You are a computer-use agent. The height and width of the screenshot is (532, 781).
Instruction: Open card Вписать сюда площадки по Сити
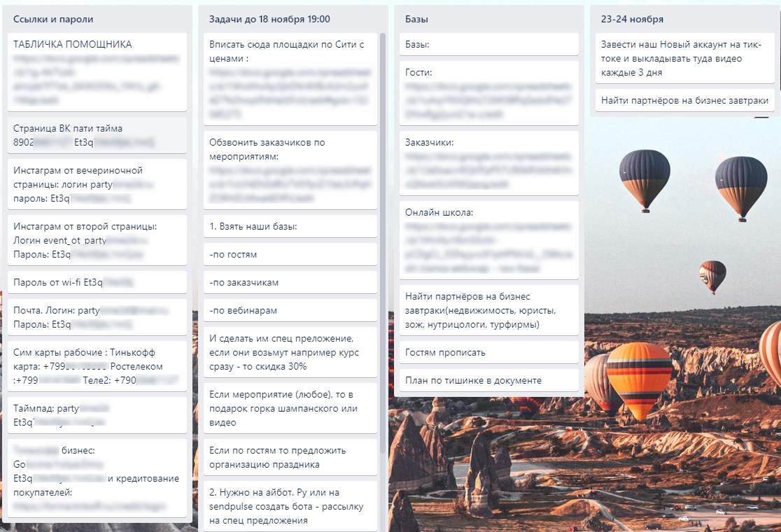tap(290, 78)
